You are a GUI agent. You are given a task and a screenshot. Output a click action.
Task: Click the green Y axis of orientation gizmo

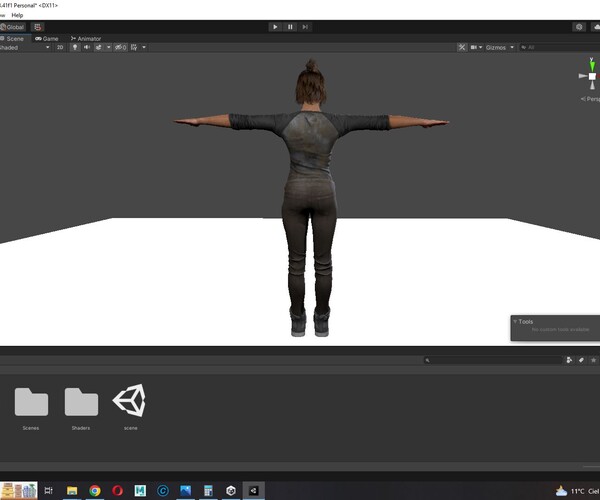pyautogui.click(x=592, y=65)
